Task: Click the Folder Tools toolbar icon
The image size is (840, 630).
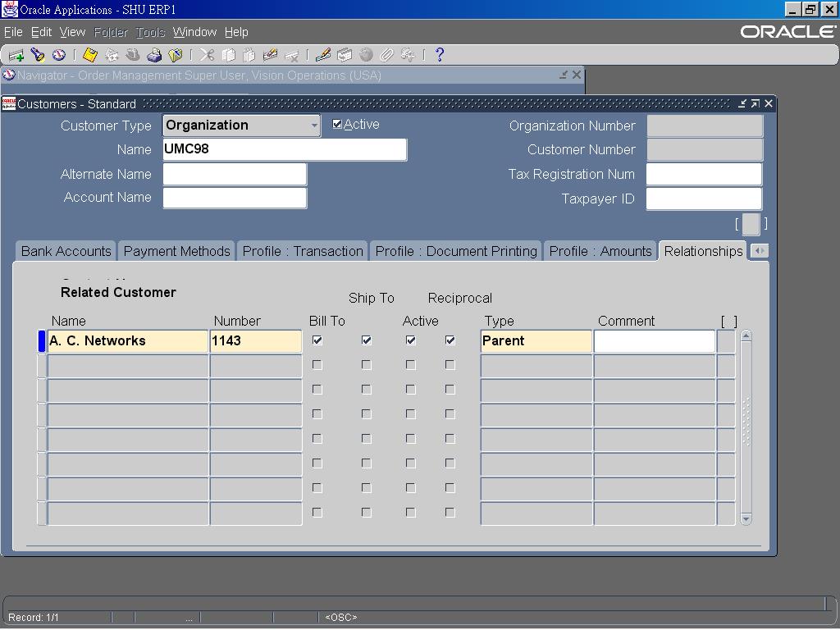Action: click(x=409, y=55)
